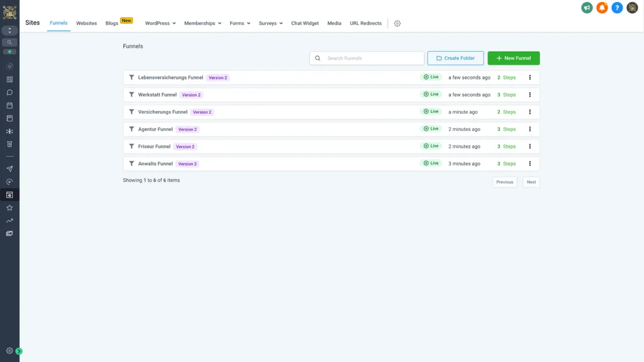Screen dimensions: 644x362
Task: Open the Chat Widget tab
Action: click(305, 23)
